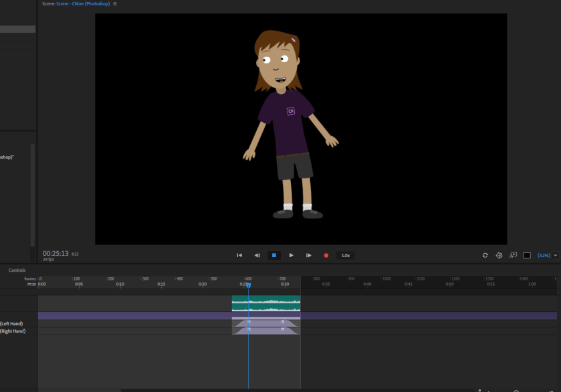The image size is (561, 392).
Task: Step back one frame
Action: 257,255
